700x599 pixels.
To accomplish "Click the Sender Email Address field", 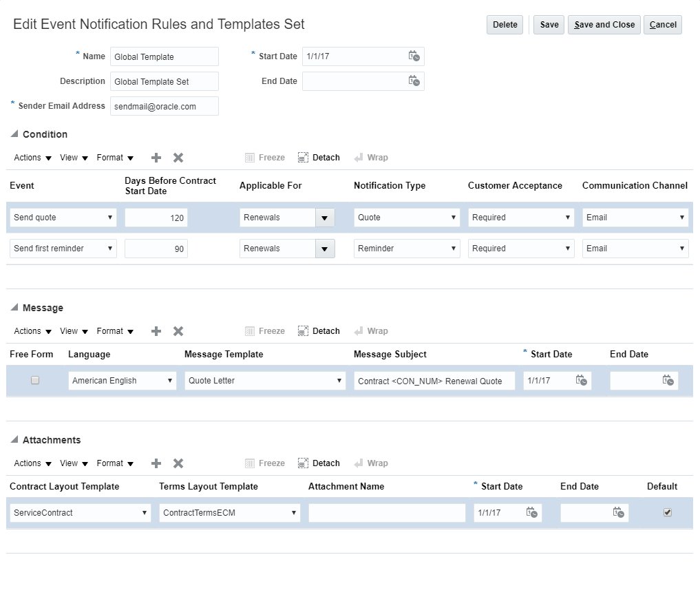I will [x=164, y=107].
